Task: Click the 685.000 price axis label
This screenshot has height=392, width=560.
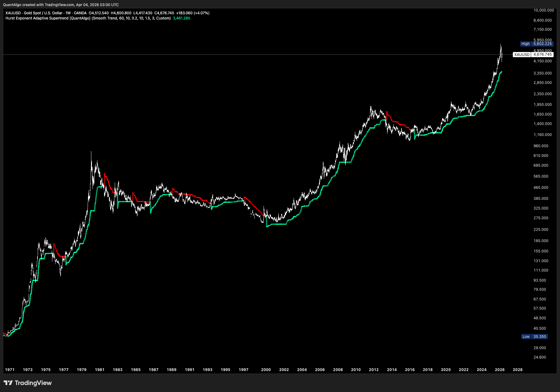Action: pos(541,165)
